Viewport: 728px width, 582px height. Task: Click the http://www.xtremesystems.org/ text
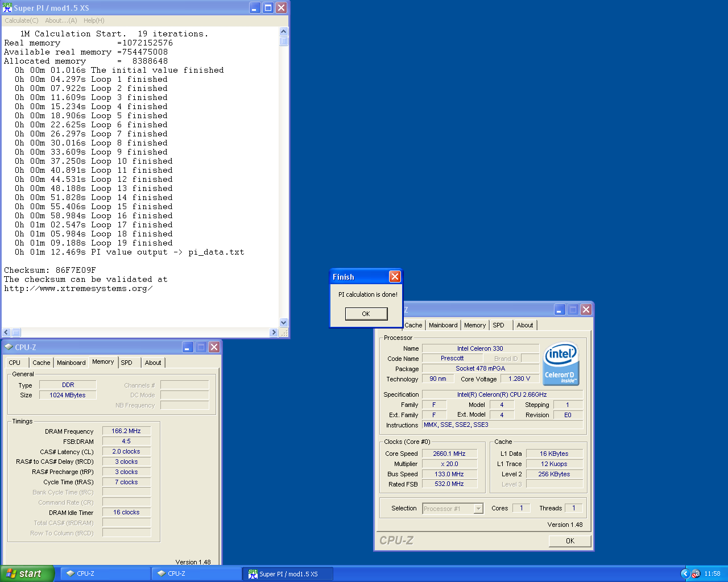78,289
